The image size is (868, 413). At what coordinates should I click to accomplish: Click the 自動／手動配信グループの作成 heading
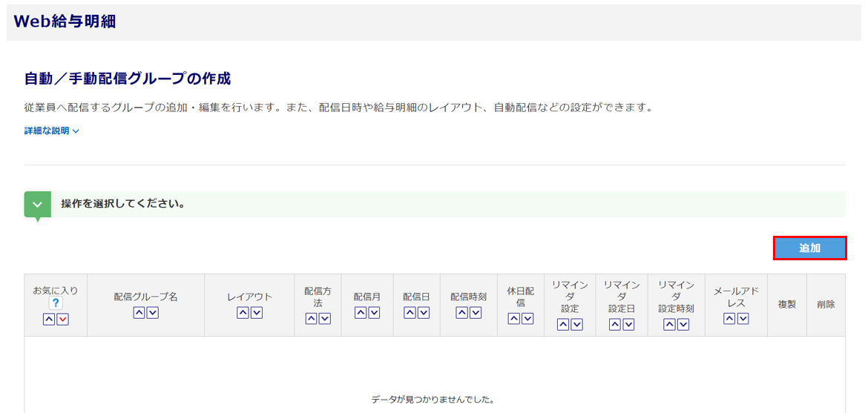(128, 79)
